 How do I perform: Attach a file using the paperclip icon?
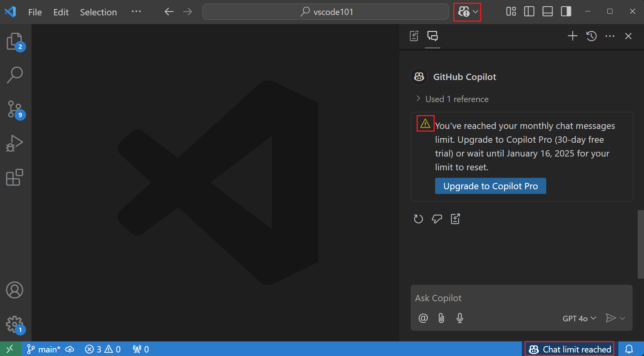point(441,318)
